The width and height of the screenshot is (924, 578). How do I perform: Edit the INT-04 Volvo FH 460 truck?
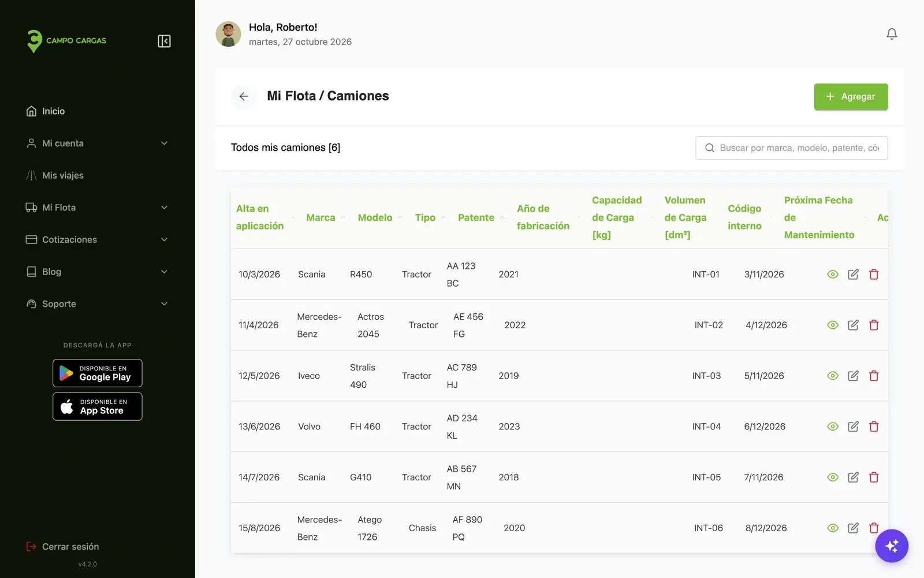[x=853, y=427]
